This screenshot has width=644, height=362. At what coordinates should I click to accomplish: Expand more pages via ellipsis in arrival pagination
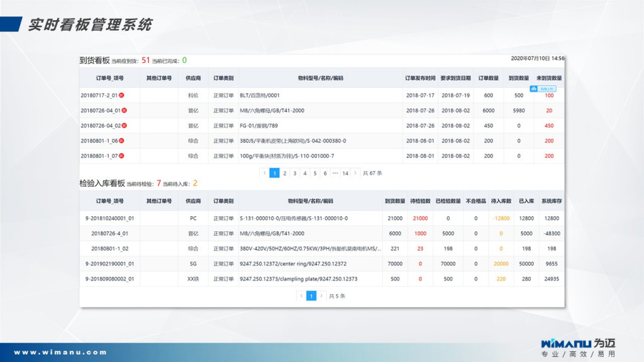click(x=335, y=173)
